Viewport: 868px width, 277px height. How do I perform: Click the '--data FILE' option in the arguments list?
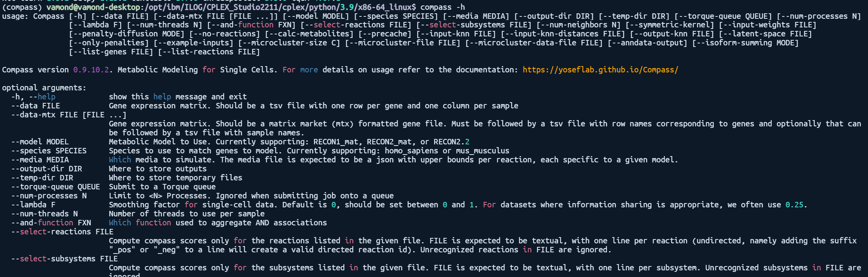(36, 106)
